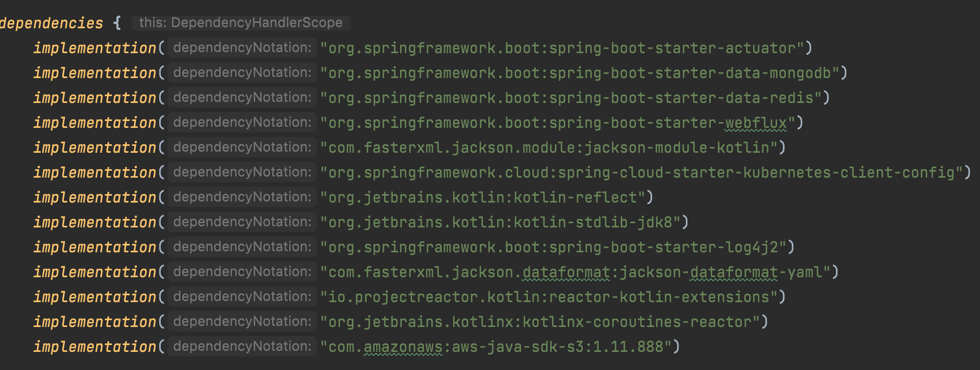
Task: Click the spring-boot-starter-log4j2 dependency string
Action: pyautogui.click(x=553, y=247)
